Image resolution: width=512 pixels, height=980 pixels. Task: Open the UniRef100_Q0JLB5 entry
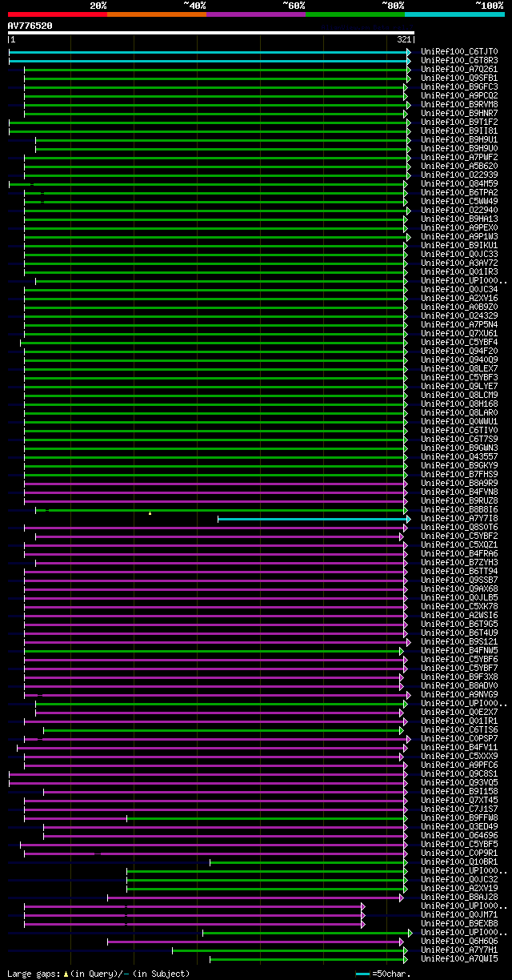[459, 598]
